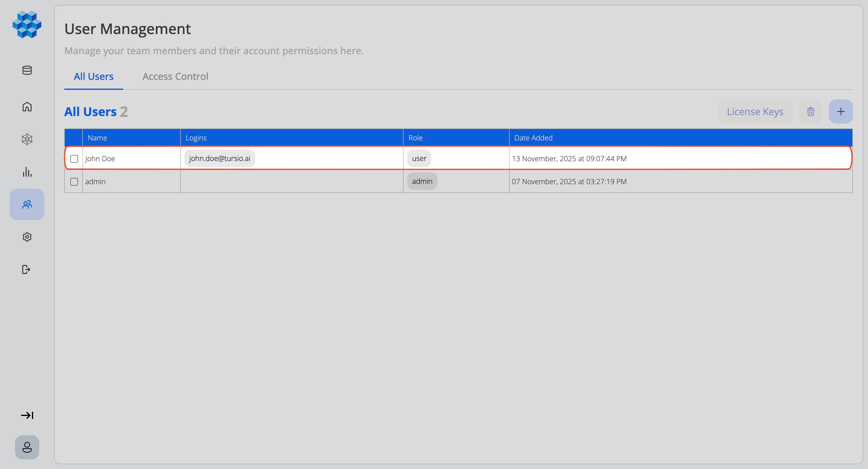Screen dimensions: 868x469
Task: Expand the sidebar with the arrow icon
Action: pos(27,415)
